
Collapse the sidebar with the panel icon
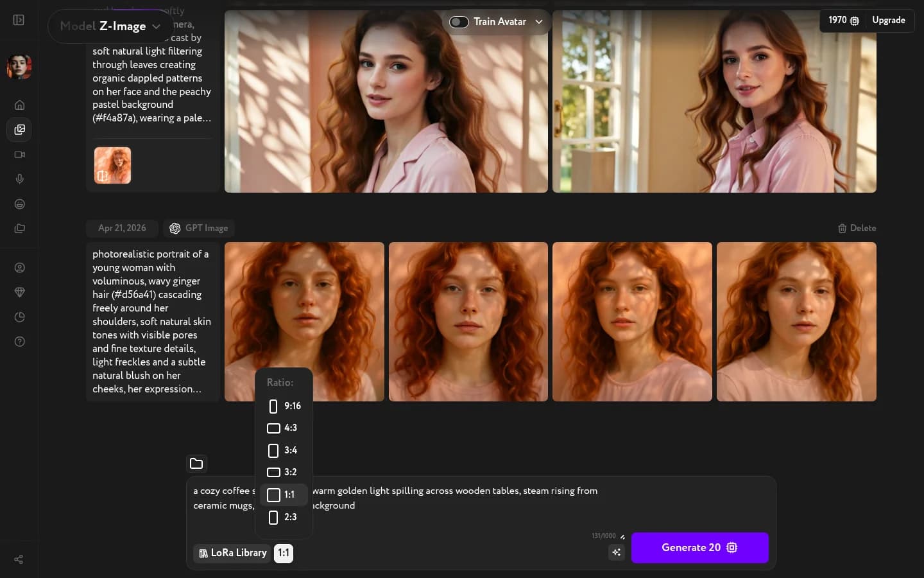[x=18, y=20]
